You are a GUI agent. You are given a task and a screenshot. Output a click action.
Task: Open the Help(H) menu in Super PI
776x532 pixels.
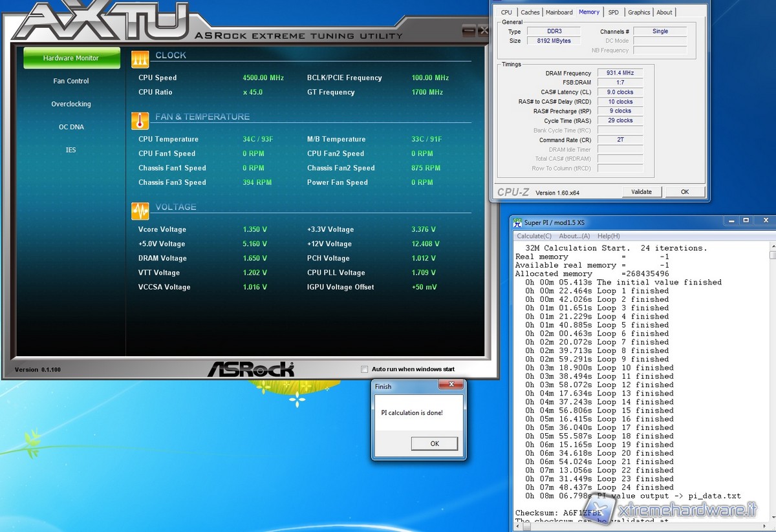pos(608,236)
